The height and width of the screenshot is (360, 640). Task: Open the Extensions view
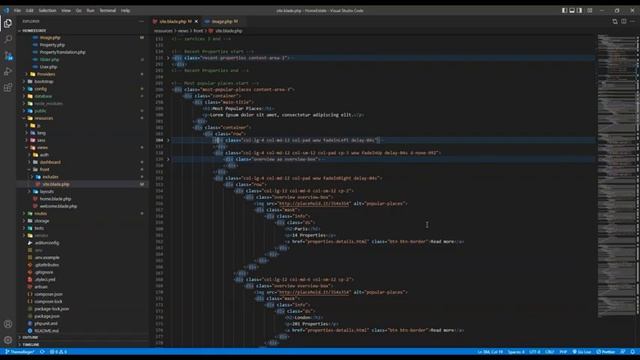8,87
